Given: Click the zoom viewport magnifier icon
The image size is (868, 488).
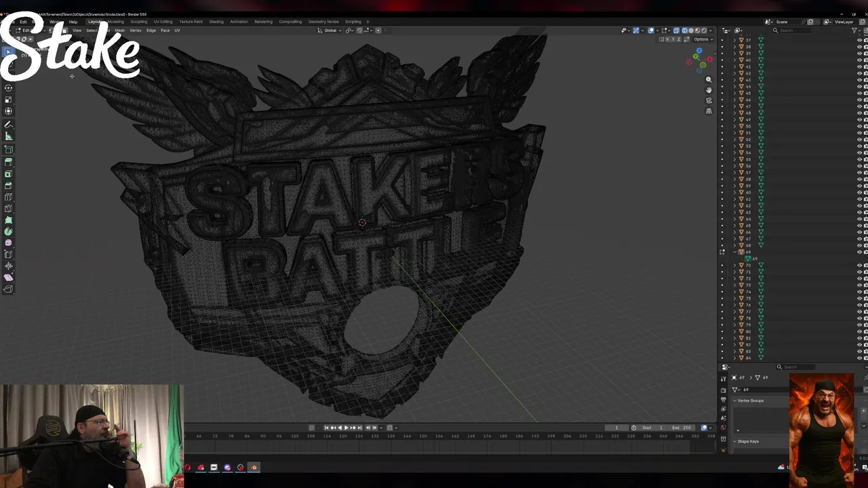Looking at the screenshot, I should click(709, 79).
